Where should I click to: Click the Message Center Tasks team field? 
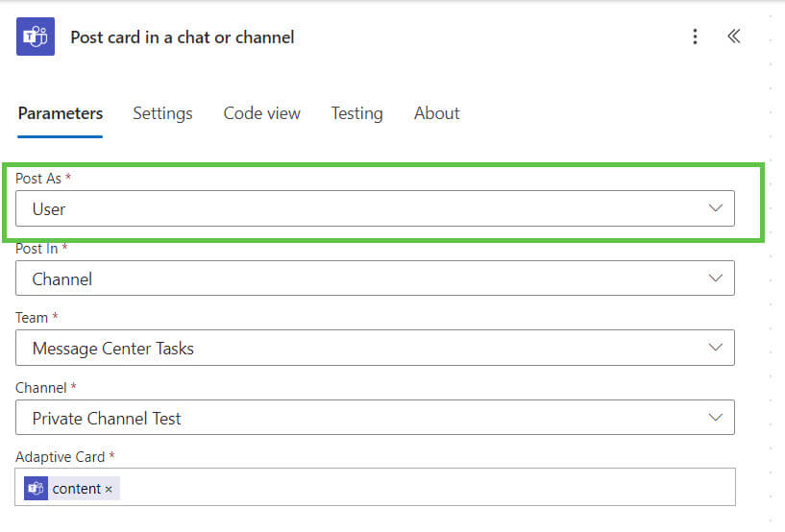tap(375, 348)
